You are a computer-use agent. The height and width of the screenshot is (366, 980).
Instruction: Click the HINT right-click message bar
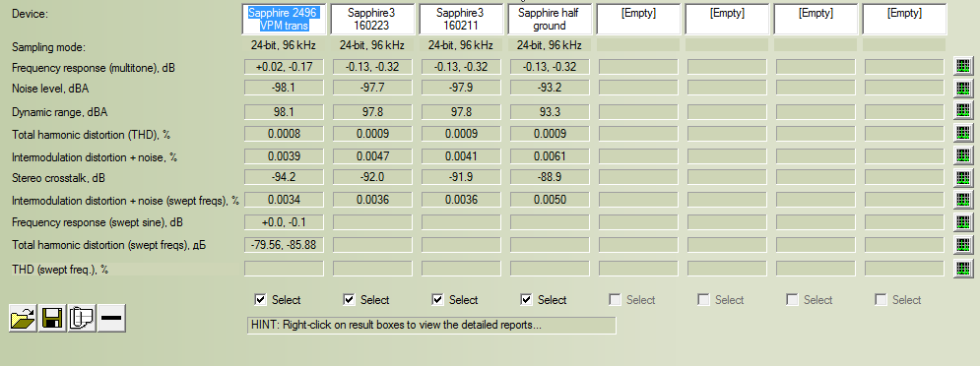[431, 325]
